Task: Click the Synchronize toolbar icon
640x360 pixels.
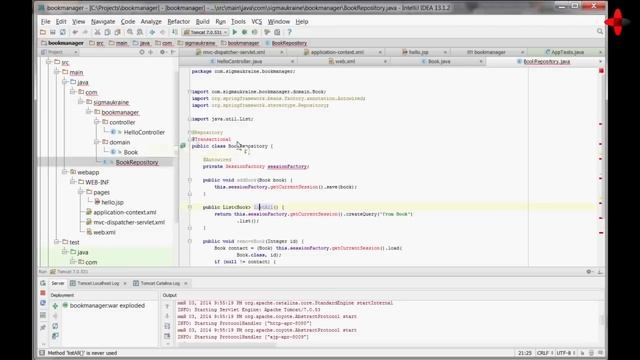Action: [62, 32]
